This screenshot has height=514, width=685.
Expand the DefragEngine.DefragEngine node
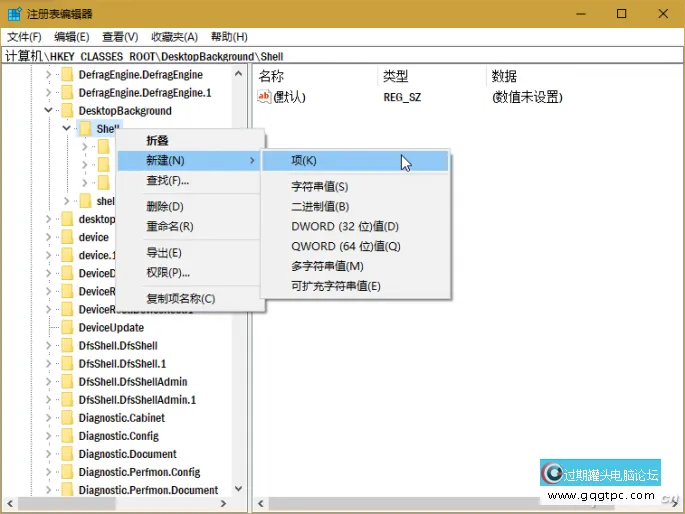(48, 75)
